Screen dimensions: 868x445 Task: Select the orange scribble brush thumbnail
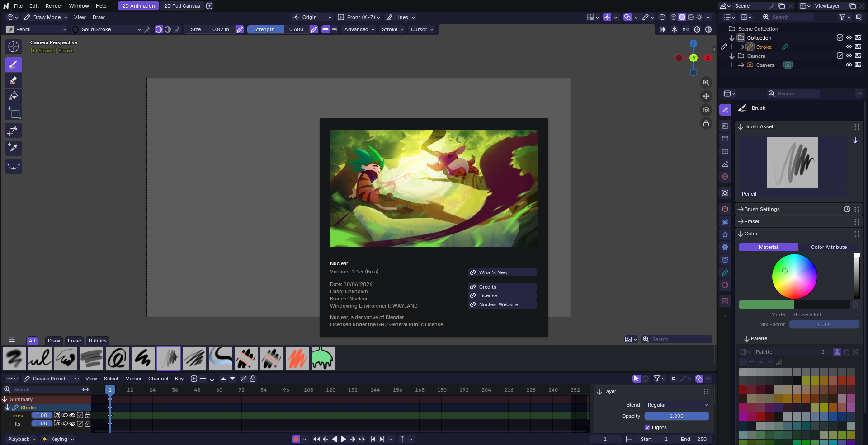point(297,358)
